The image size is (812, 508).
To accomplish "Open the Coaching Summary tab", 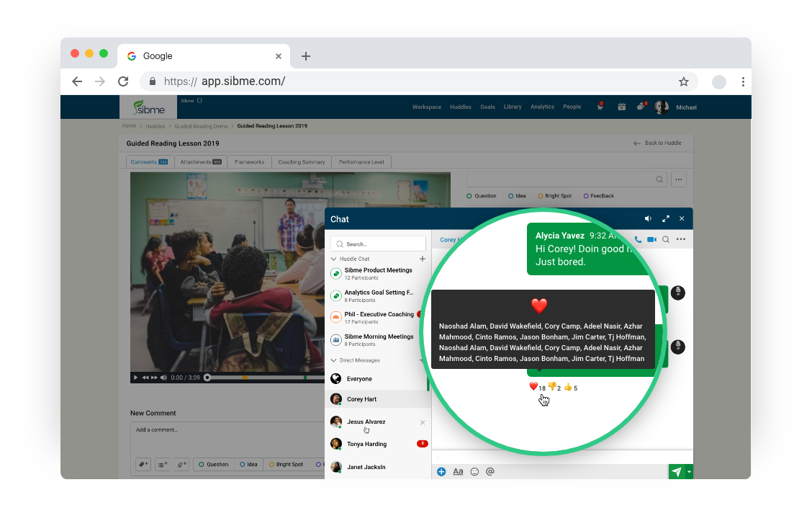I will pyautogui.click(x=302, y=161).
